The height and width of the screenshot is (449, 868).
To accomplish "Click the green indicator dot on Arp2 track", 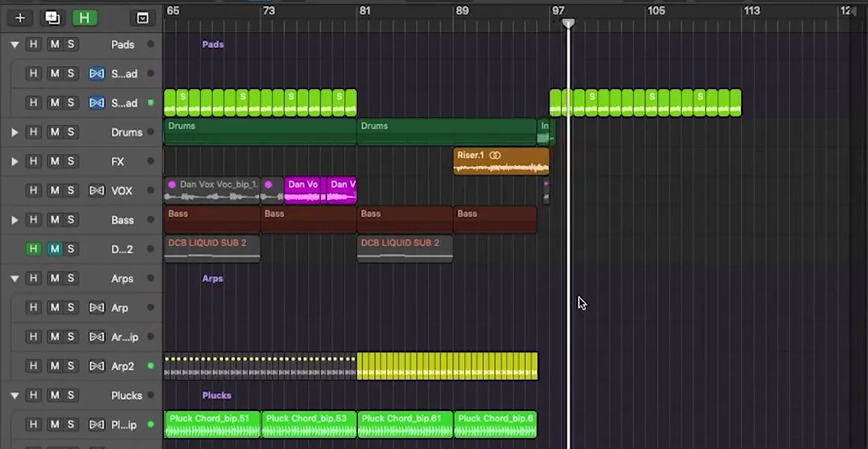I will tap(151, 366).
